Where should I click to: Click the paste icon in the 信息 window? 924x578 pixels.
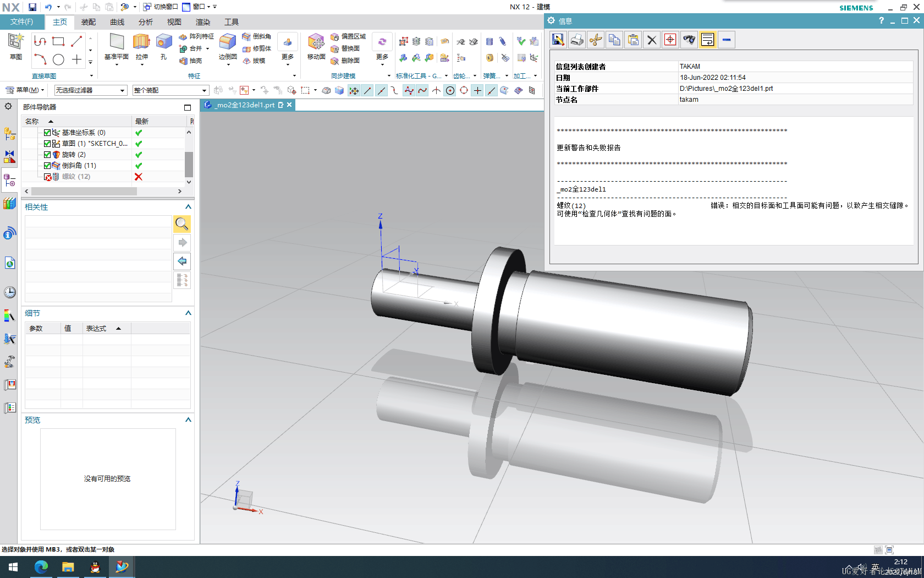click(633, 40)
